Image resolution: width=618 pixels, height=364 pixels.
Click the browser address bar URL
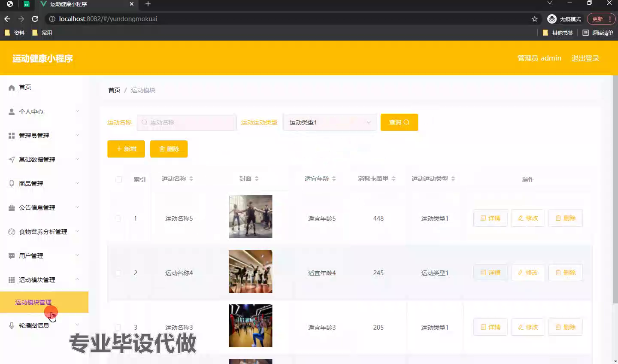[x=108, y=19]
